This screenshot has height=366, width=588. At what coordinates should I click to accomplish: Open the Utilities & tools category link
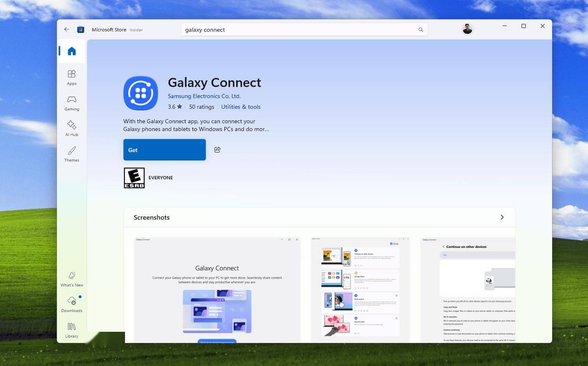(241, 107)
